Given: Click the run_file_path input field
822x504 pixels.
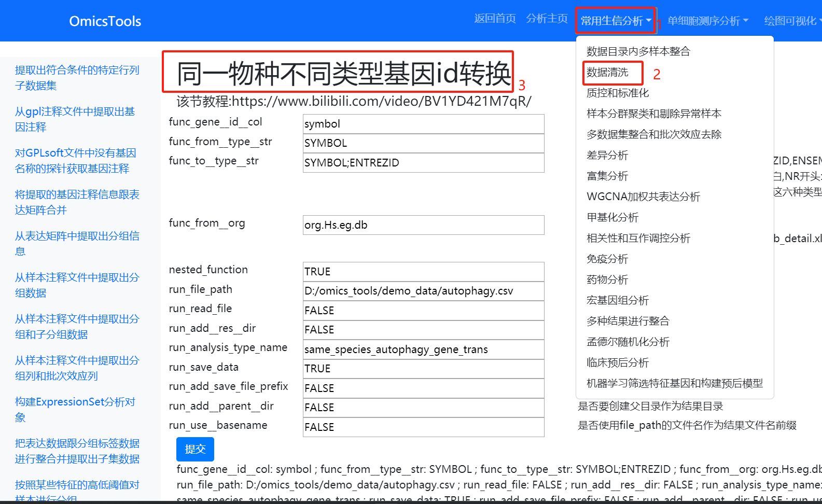Looking at the screenshot, I should [x=423, y=291].
